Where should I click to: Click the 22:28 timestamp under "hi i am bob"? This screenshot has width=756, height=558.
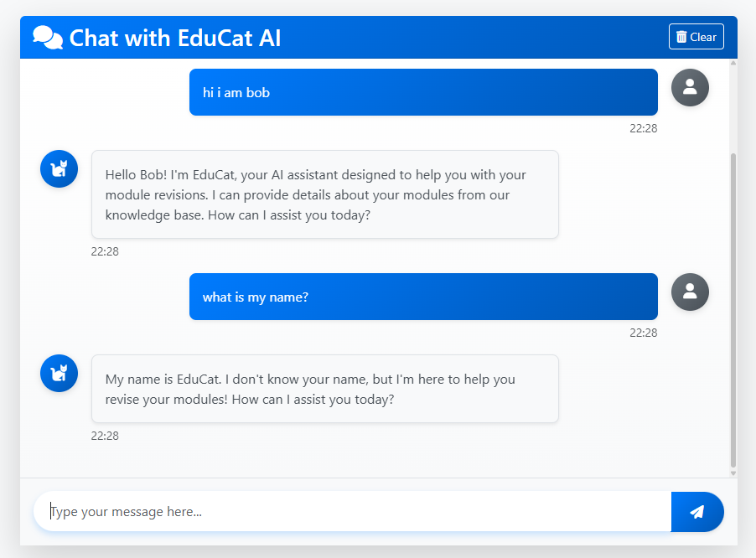coord(643,128)
